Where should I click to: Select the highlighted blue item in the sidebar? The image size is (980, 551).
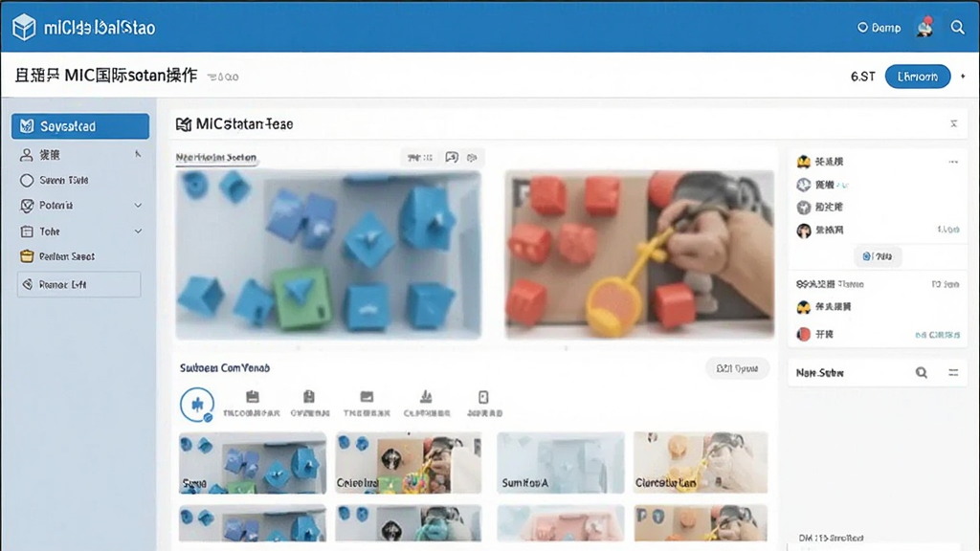80,126
